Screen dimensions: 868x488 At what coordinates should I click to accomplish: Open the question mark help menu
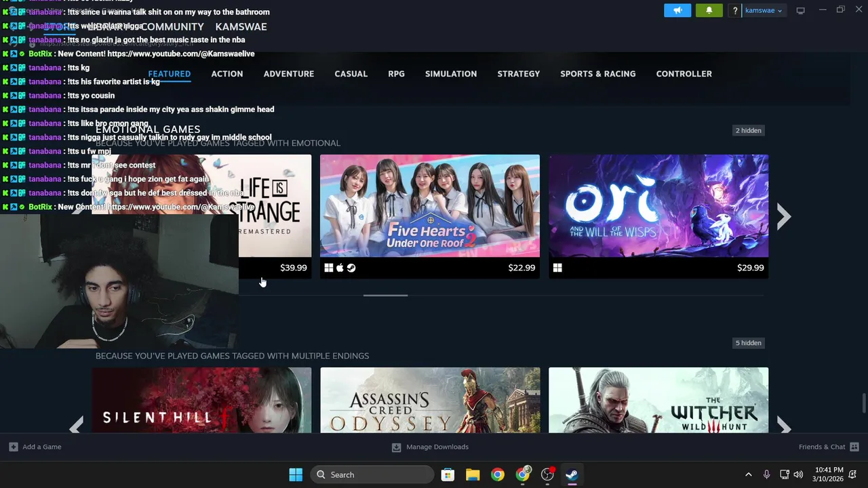(735, 10)
